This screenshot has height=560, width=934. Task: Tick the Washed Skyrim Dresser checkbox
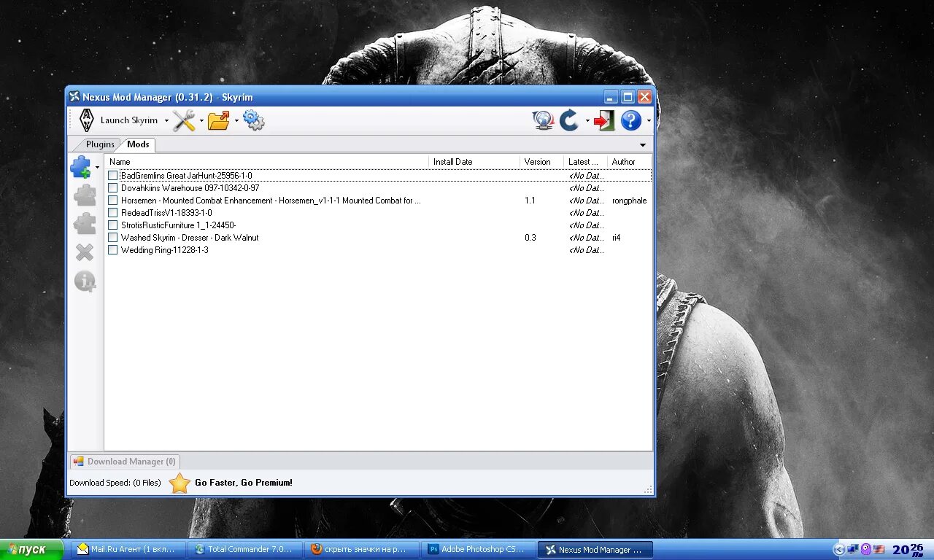(112, 238)
